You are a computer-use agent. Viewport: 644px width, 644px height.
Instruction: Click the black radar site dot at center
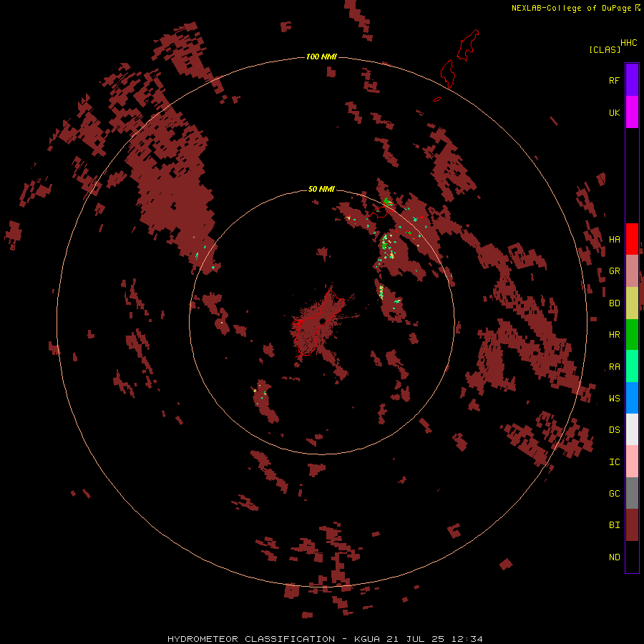[323, 321]
